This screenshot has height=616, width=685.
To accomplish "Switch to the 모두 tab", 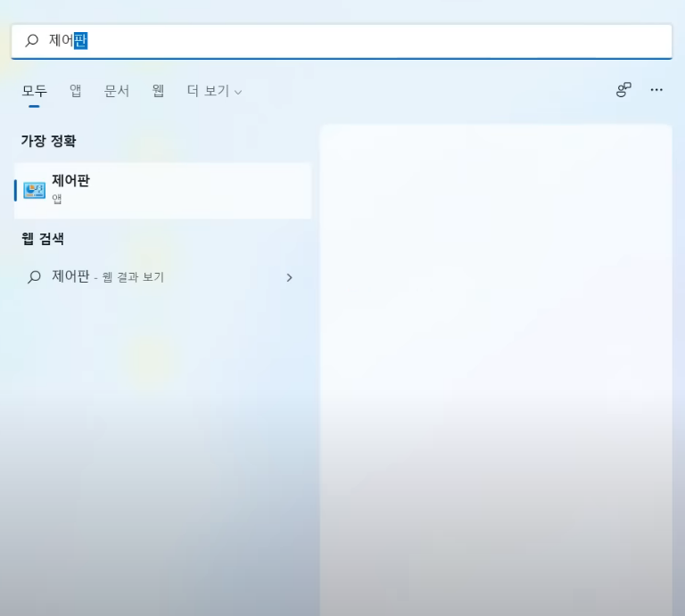I will [x=34, y=91].
